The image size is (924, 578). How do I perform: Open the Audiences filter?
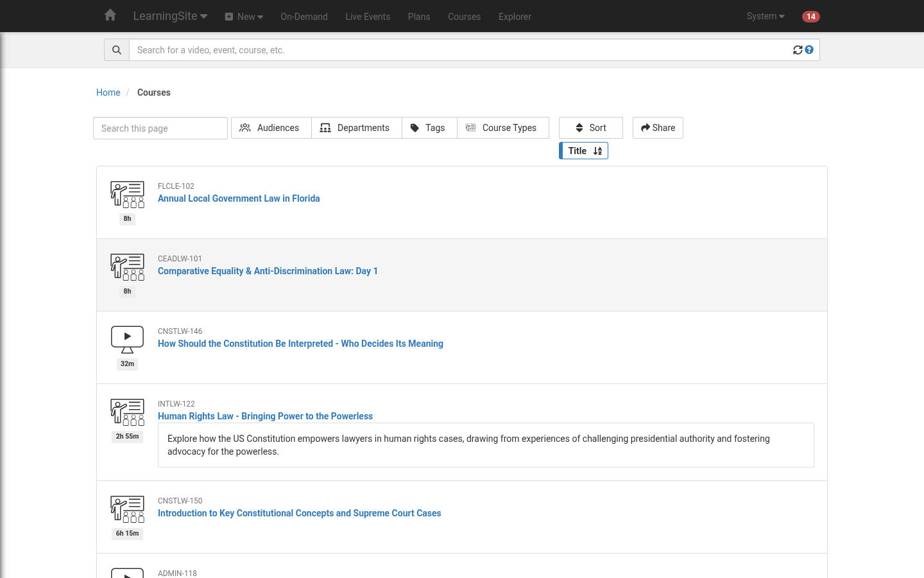[271, 128]
